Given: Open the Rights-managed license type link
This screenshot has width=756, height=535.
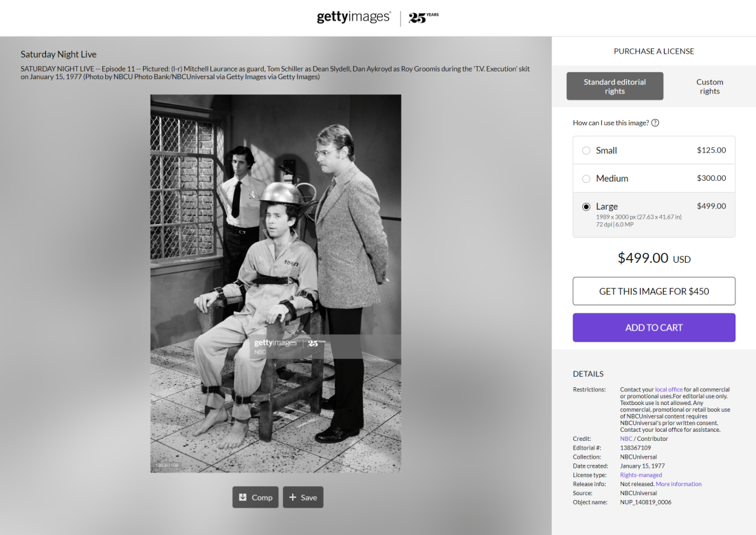Looking at the screenshot, I should click(x=641, y=475).
